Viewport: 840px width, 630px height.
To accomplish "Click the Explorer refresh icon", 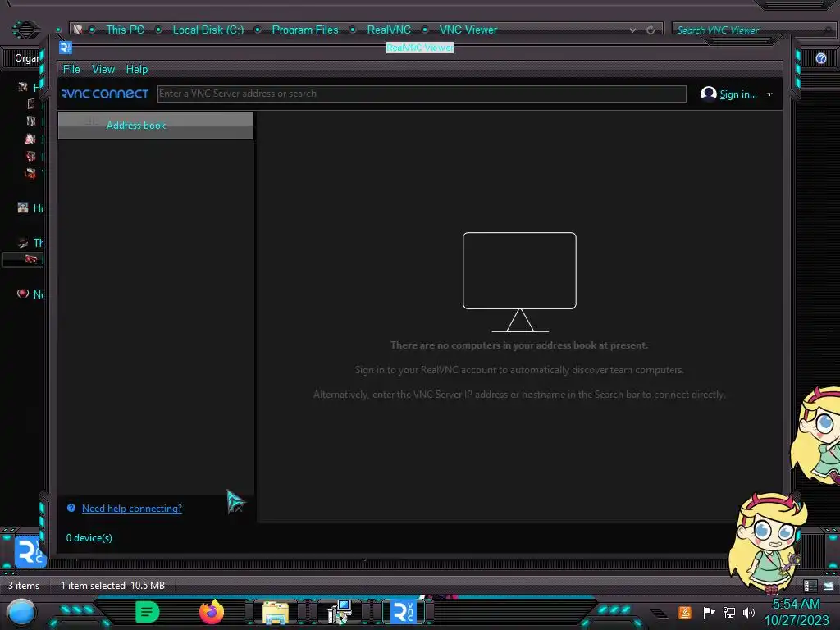I will 651,30.
